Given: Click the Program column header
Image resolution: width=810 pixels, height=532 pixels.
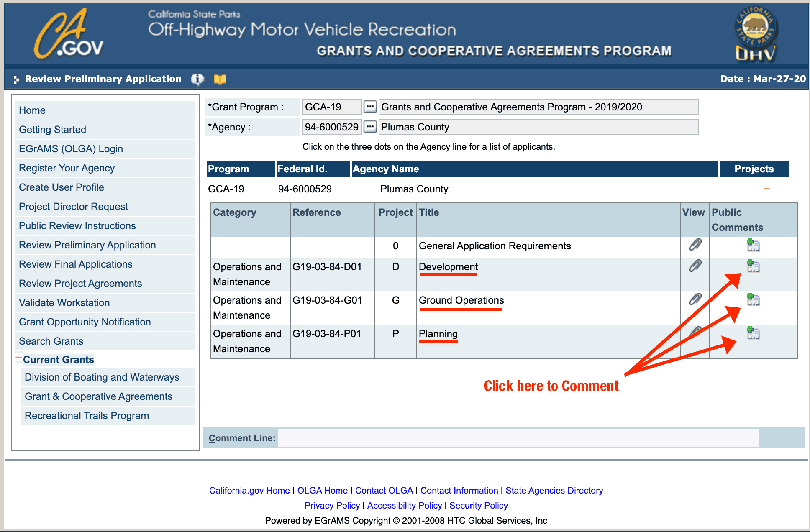Looking at the screenshot, I should (241, 169).
